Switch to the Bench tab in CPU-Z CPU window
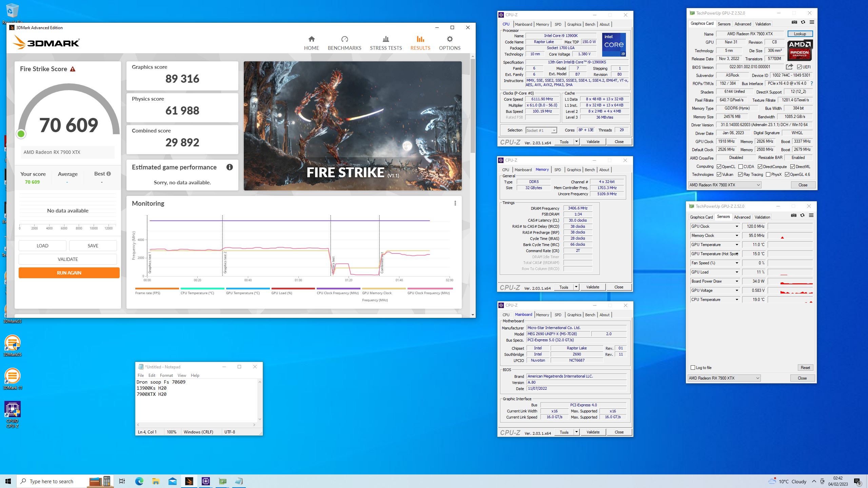 pos(590,24)
